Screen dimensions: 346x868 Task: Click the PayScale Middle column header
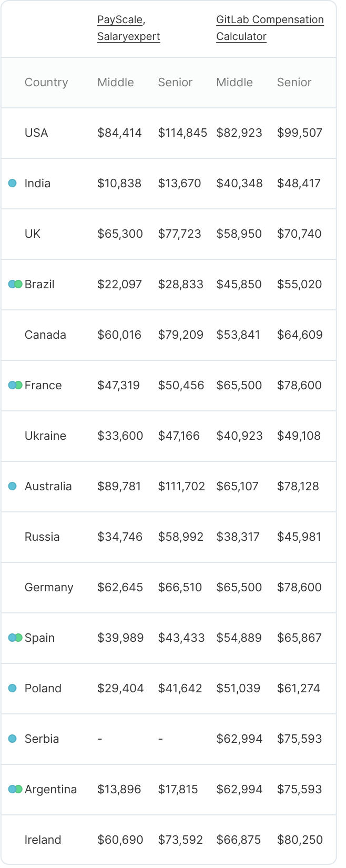click(116, 82)
